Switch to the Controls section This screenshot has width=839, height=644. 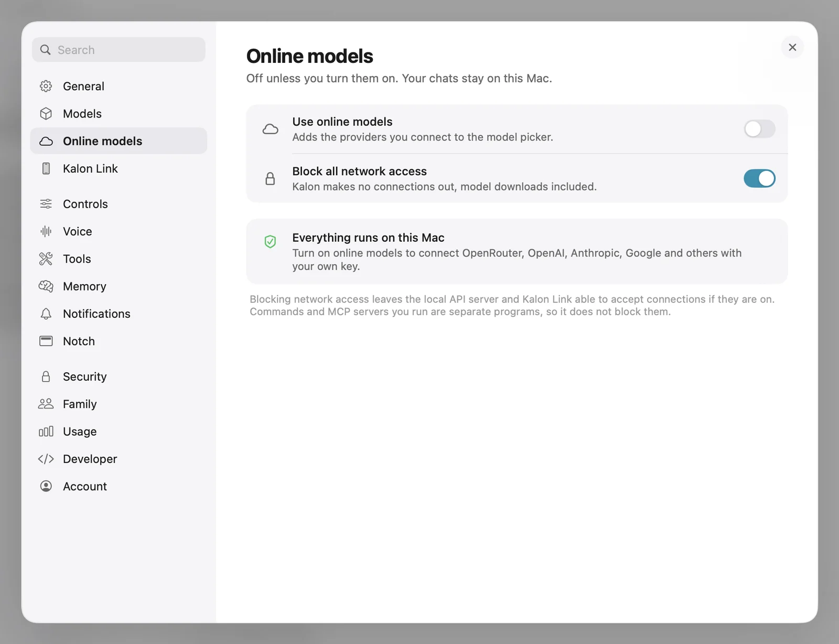(x=119, y=204)
